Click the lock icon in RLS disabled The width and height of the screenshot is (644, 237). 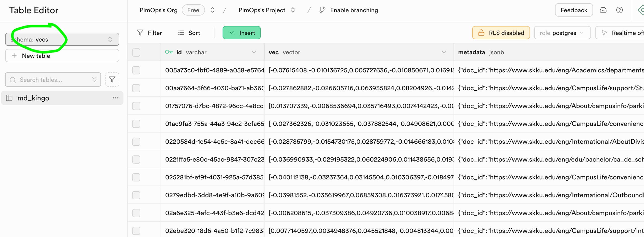[x=481, y=33]
